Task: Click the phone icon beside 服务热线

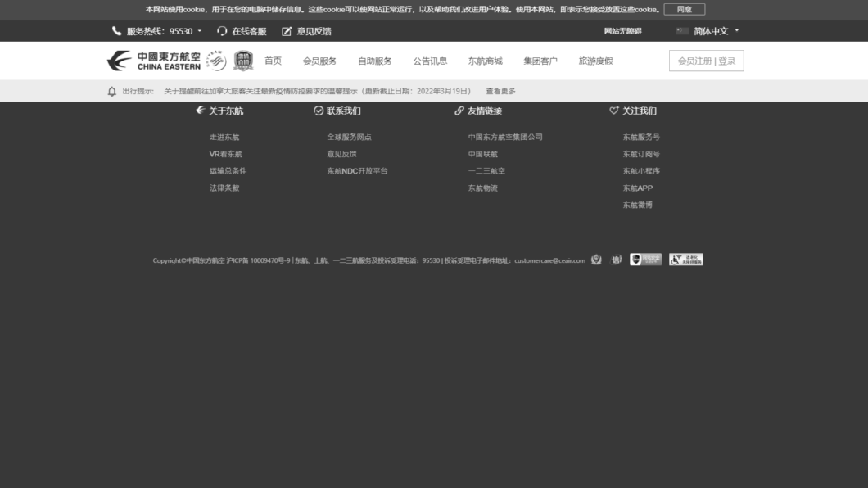Action: pyautogui.click(x=116, y=31)
